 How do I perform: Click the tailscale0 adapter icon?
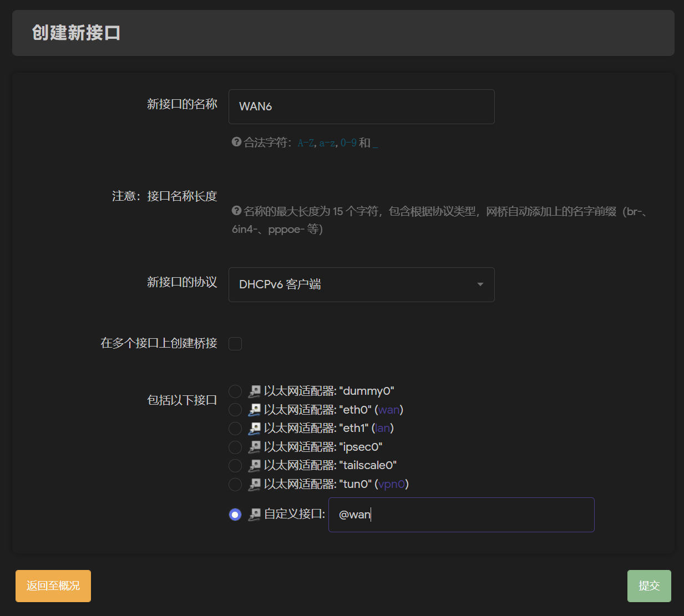[x=255, y=466]
